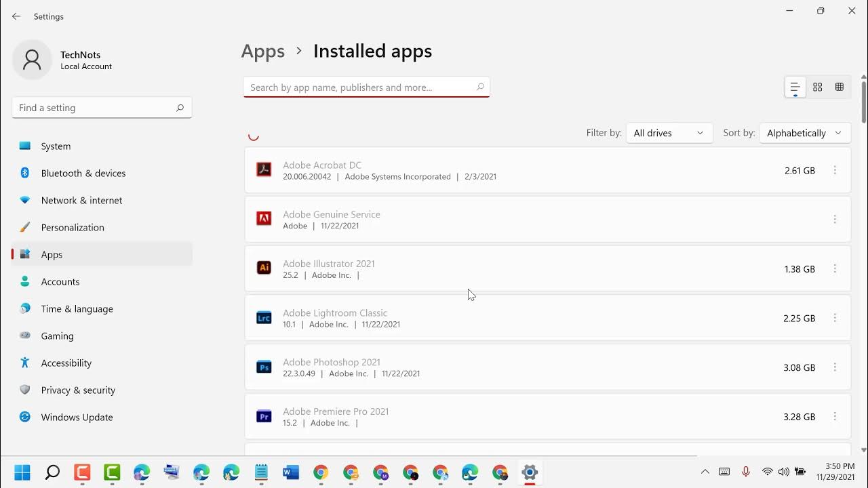
Task: Click the 2.61 GB size value
Action: click(800, 171)
